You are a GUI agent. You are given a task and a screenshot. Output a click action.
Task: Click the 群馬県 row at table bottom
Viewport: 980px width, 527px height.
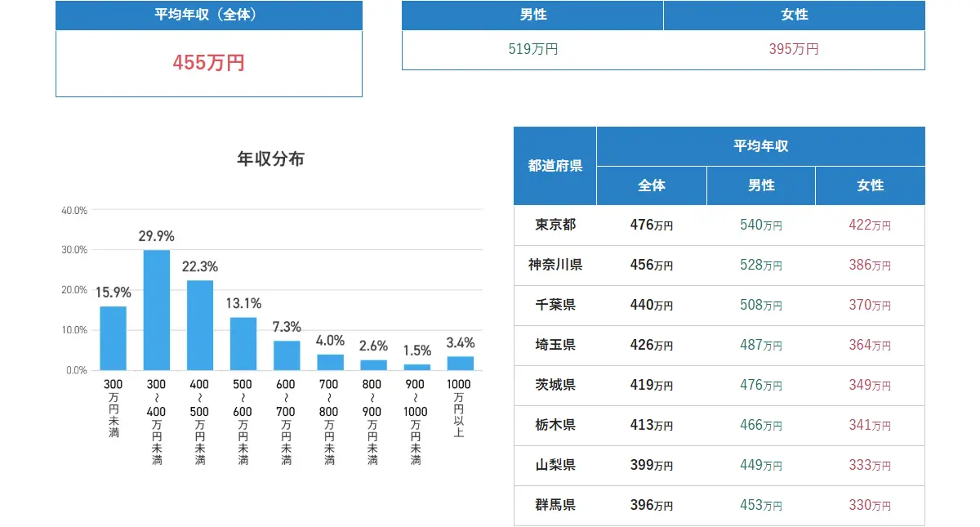pos(555,505)
